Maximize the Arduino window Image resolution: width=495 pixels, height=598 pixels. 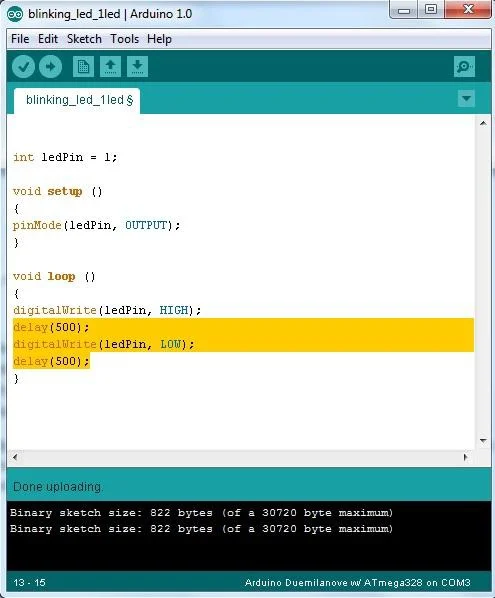coord(431,9)
